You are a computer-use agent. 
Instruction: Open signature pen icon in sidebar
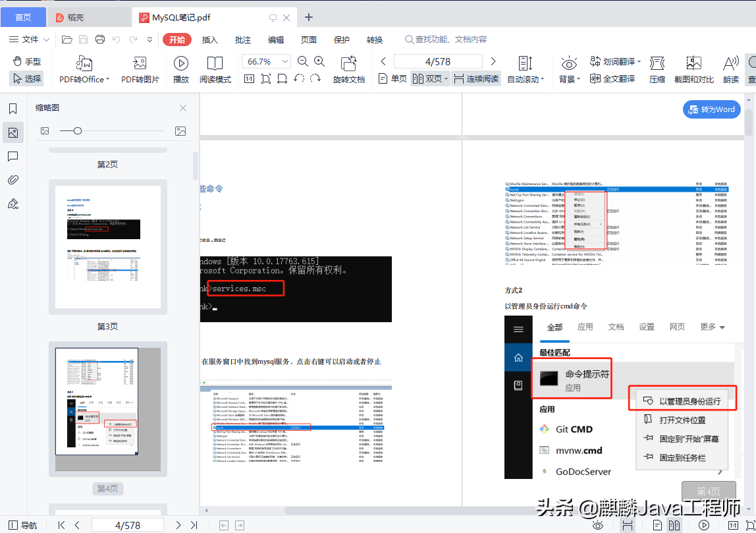click(x=13, y=204)
